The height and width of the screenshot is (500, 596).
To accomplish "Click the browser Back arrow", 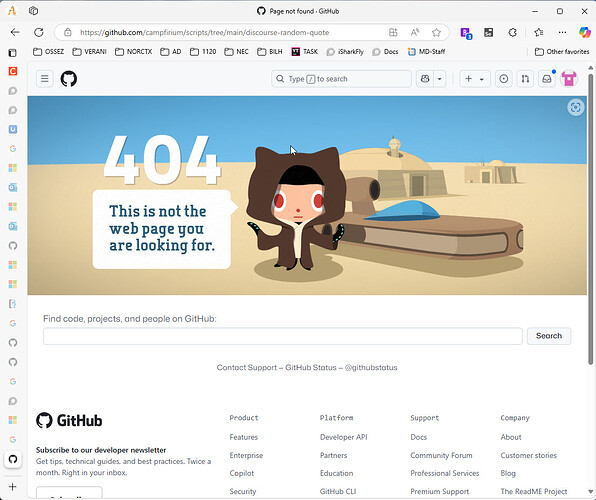I will click(15, 32).
